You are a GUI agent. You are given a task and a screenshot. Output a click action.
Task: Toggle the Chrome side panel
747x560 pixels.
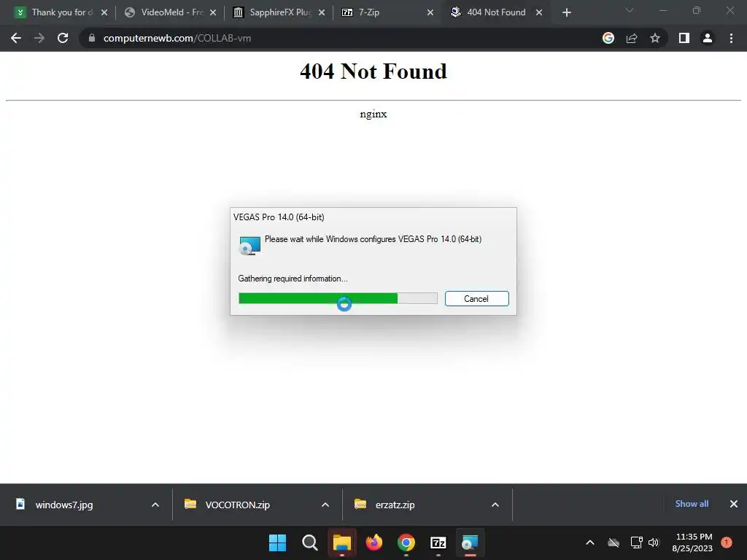(x=684, y=38)
